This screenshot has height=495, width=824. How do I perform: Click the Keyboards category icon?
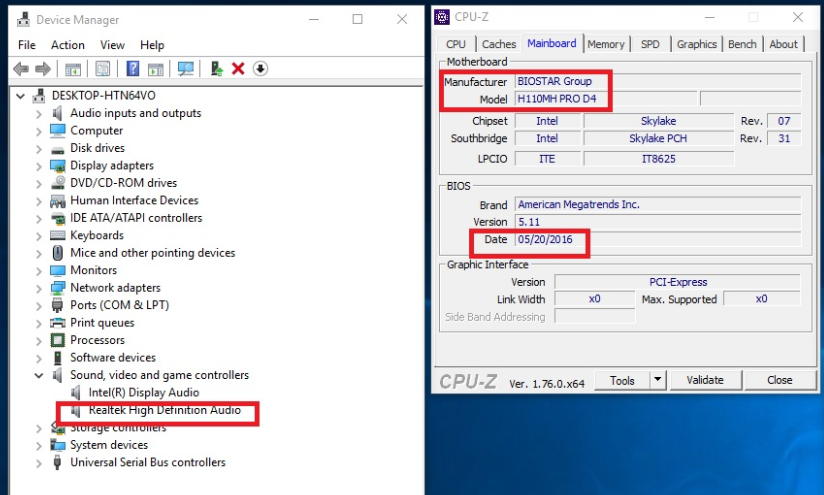coord(57,235)
